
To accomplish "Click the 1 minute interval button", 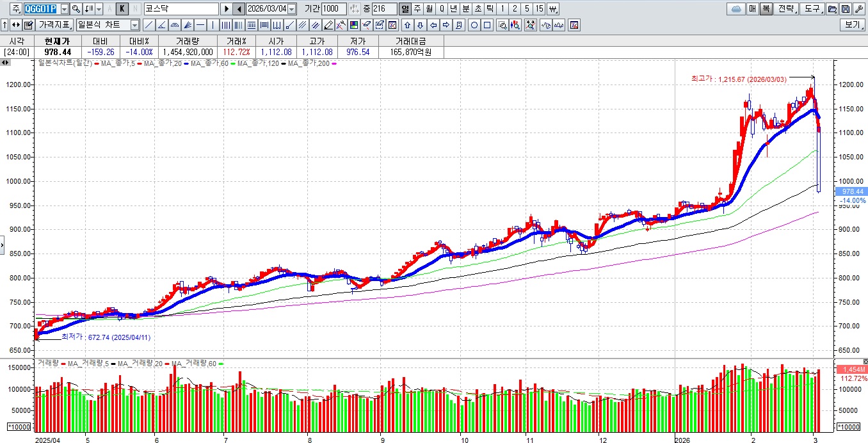I will (502, 9).
